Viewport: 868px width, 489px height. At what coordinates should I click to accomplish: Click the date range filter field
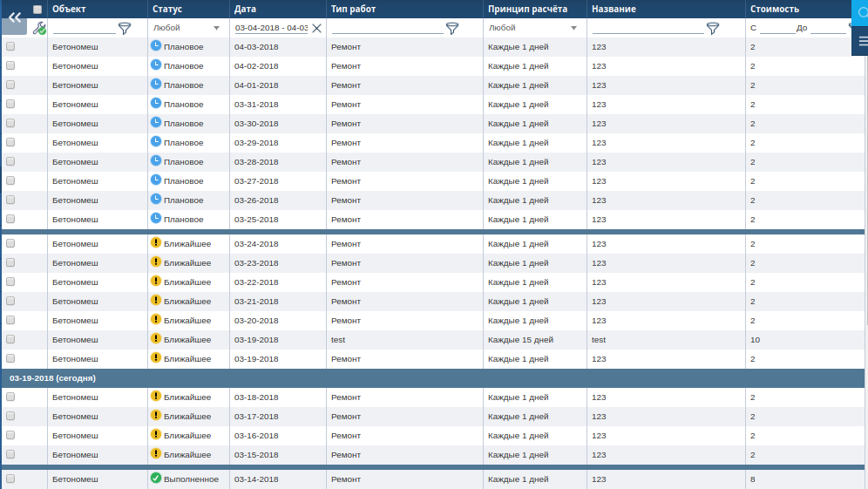271,28
